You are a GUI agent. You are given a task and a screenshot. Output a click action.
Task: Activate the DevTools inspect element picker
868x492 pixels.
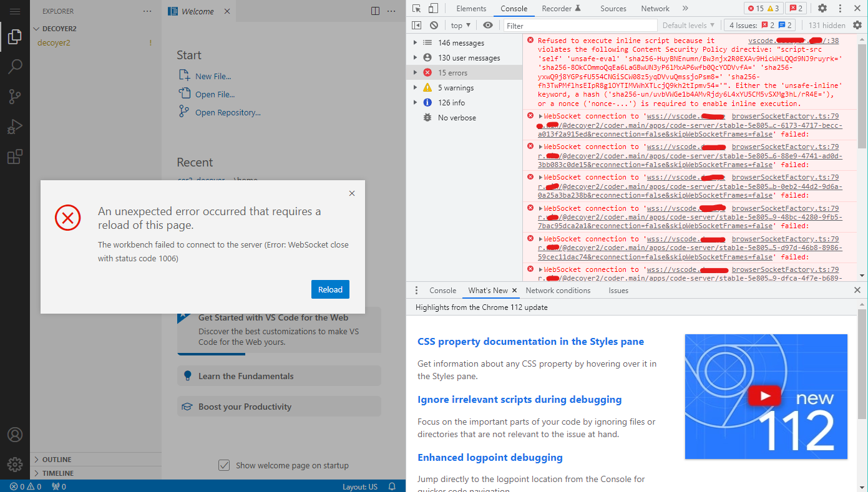click(416, 8)
